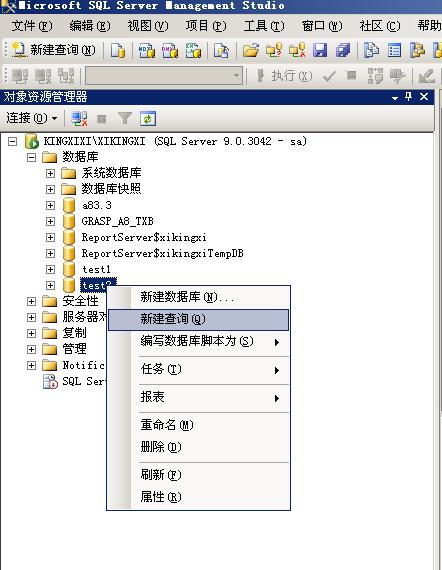This screenshot has width=442, height=570.
Task: Open the 工具(T) menu
Action: [264, 25]
